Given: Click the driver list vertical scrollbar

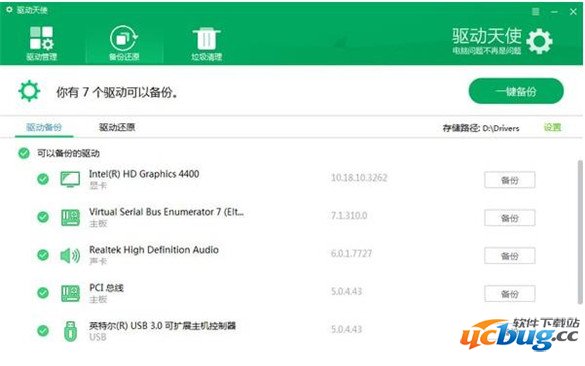Looking at the screenshot, I should click(580, 232).
